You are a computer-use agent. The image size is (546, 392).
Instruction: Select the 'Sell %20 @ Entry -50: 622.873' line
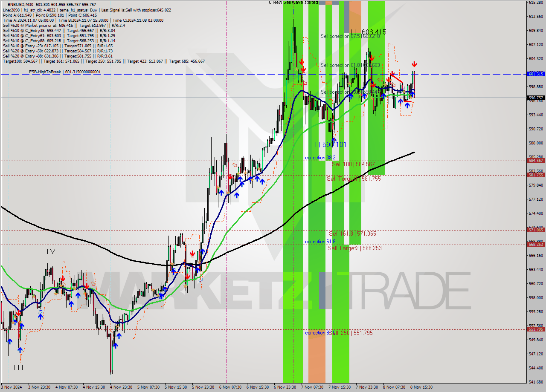(58, 51)
